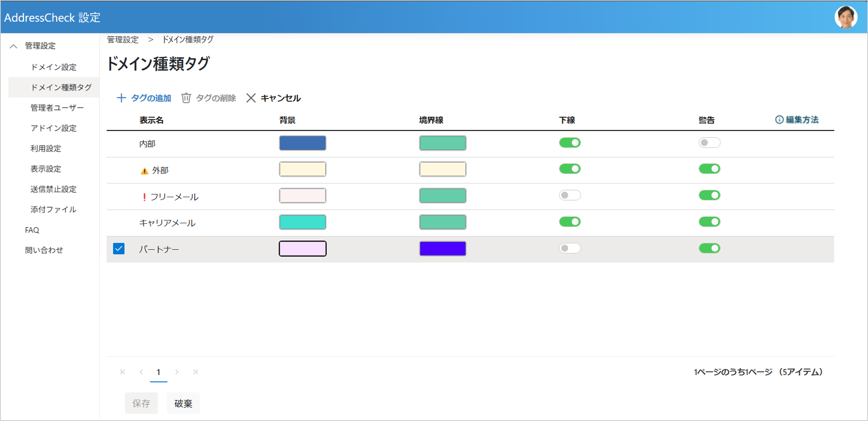Image resolution: width=868 pixels, height=421 pixels.
Task: Uncheck the パートナー row checkbox
Action: [x=119, y=249]
